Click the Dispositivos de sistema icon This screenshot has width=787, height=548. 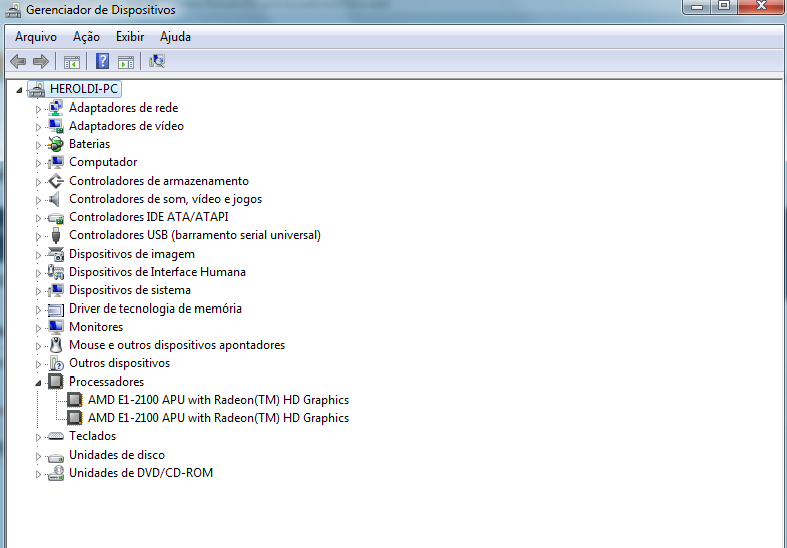pos(56,290)
